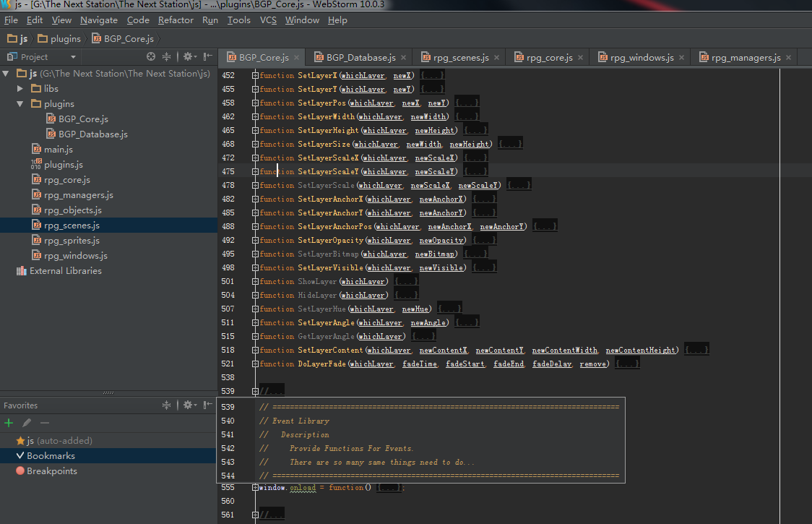Image resolution: width=812 pixels, height=524 pixels.
Task: Open the Favorites panel gear settings
Action: 189,405
